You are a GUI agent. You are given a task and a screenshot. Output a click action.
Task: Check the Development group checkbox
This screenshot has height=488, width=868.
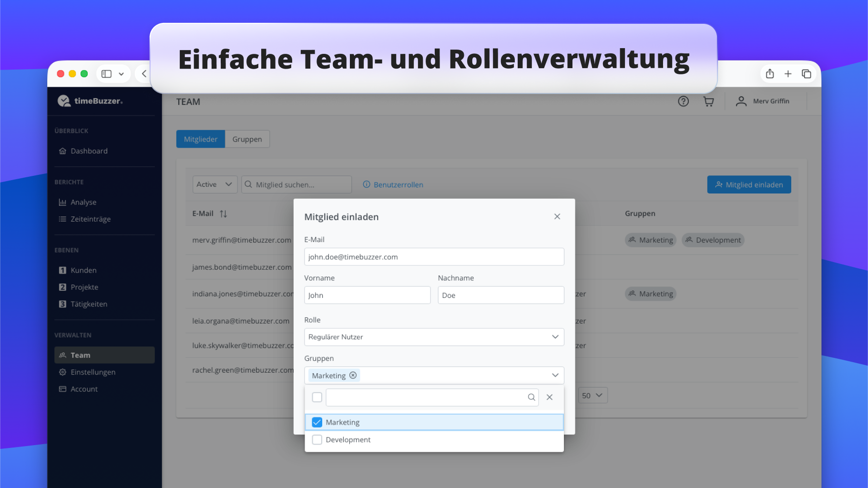[317, 439]
